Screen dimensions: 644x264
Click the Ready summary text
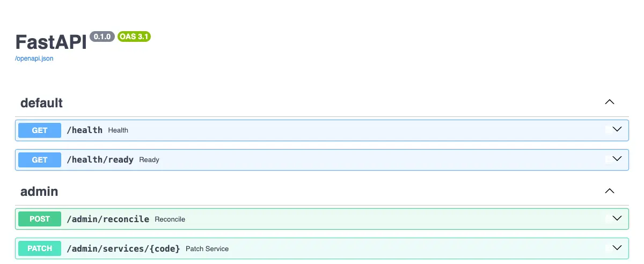coord(149,160)
